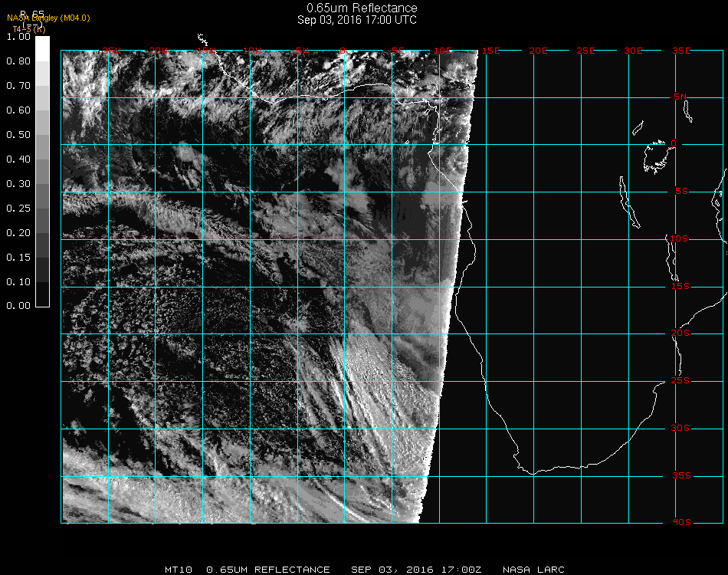Click the 0.15 colorbar scale label
The height and width of the screenshot is (575, 728).
coord(18,258)
